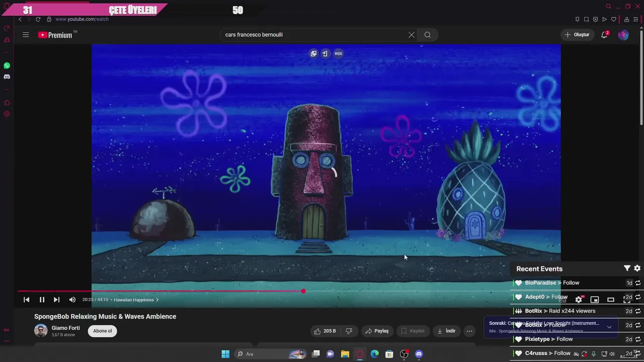Open Microsoft Edge from taskbar
The height and width of the screenshot is (362, 644).
click(x=374, y=354)
